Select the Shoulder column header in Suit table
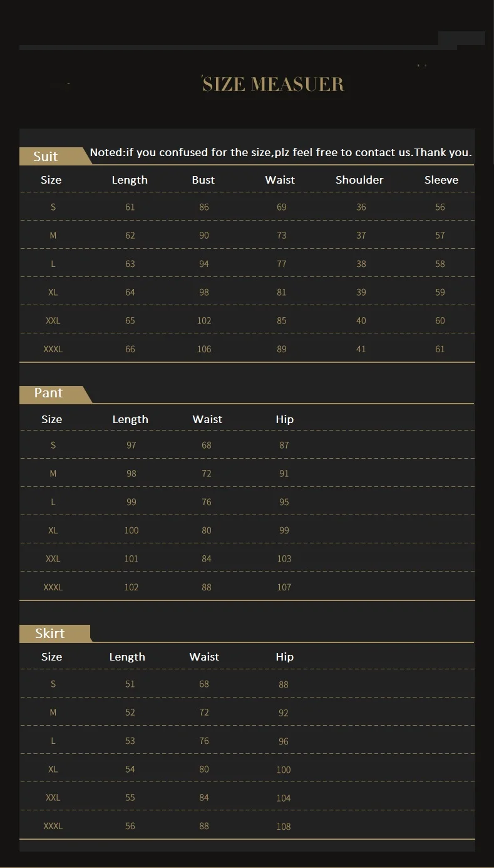494x868 pixels. pyautogui.click(x=359, y=180)
